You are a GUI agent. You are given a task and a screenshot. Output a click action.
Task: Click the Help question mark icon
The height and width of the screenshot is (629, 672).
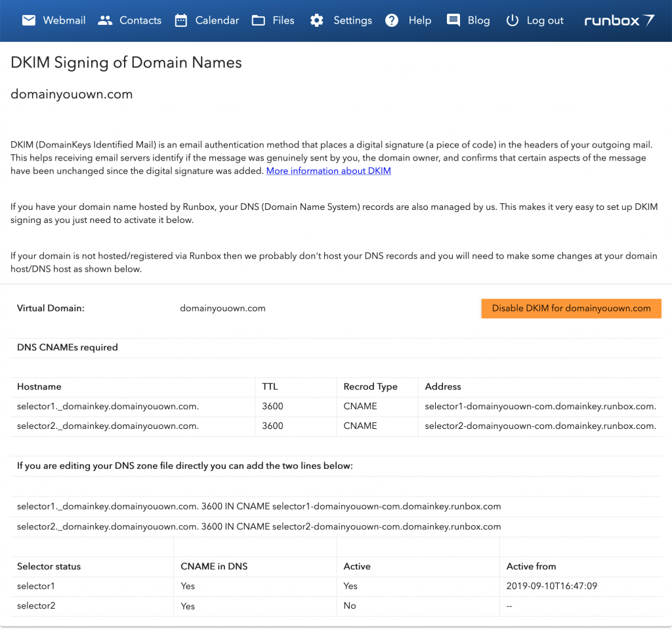tap(392, 20)
